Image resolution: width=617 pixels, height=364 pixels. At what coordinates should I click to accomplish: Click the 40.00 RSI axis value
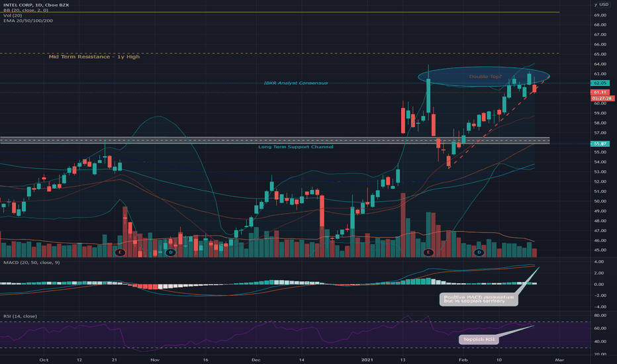(x=600, y=341)
